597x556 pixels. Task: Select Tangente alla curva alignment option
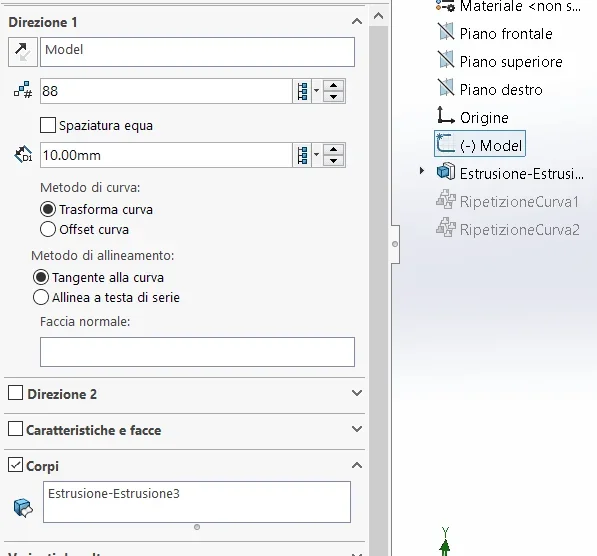[x=41, y=277]
